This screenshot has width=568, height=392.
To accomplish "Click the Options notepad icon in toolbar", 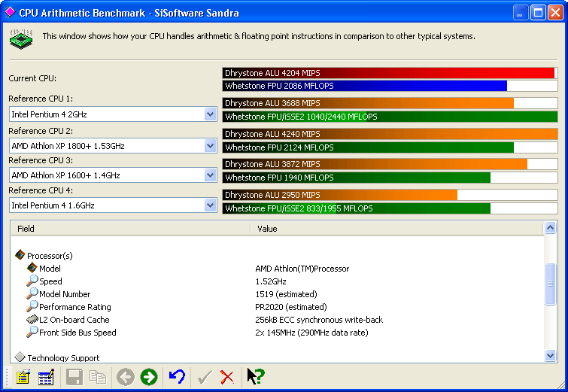I will [x=23, y=377].
